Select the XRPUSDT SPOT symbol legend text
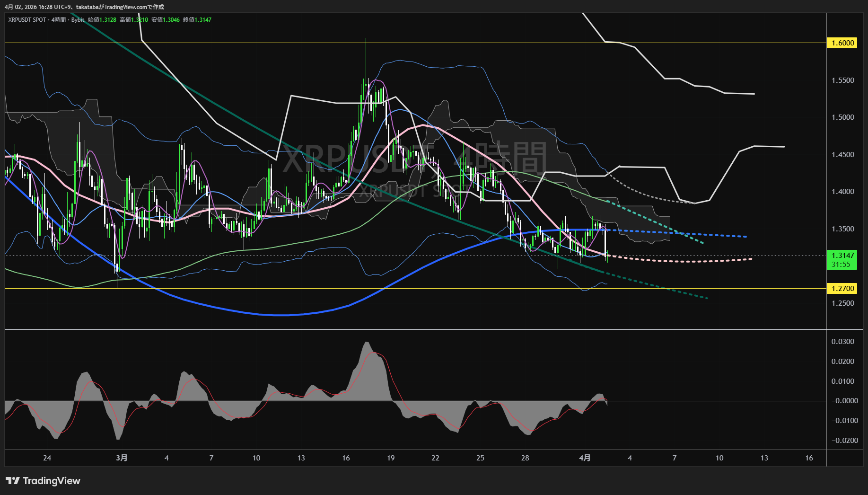Image resolution: width=868 pixels, height=495 pixels. pyautogui.click(x=27, y=20)
